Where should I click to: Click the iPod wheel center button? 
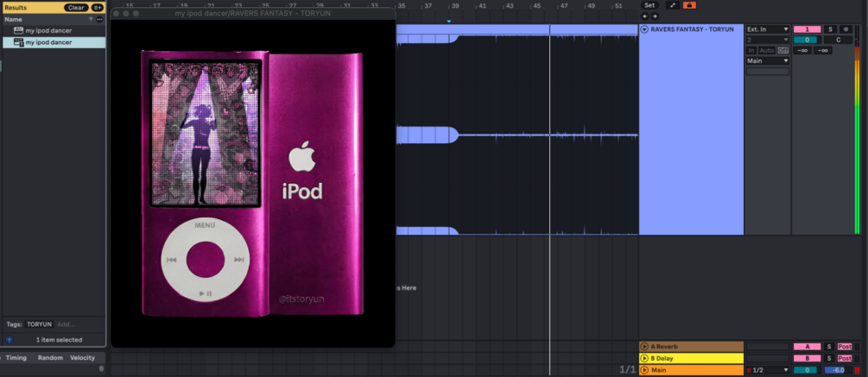tap(206, 260)
